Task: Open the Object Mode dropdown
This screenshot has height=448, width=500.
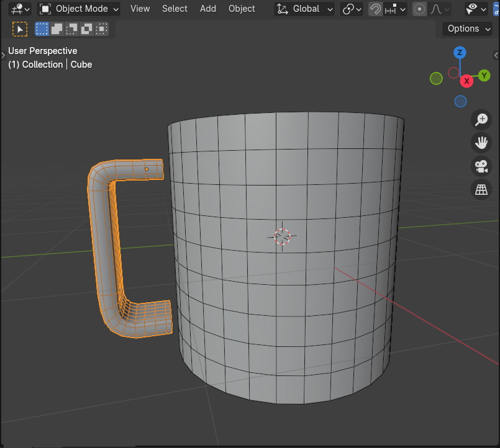Action: click(79, 9)
